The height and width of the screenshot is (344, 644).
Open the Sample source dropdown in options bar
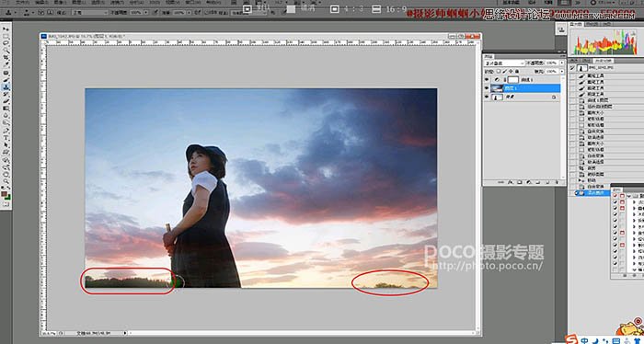click(248, 13)
